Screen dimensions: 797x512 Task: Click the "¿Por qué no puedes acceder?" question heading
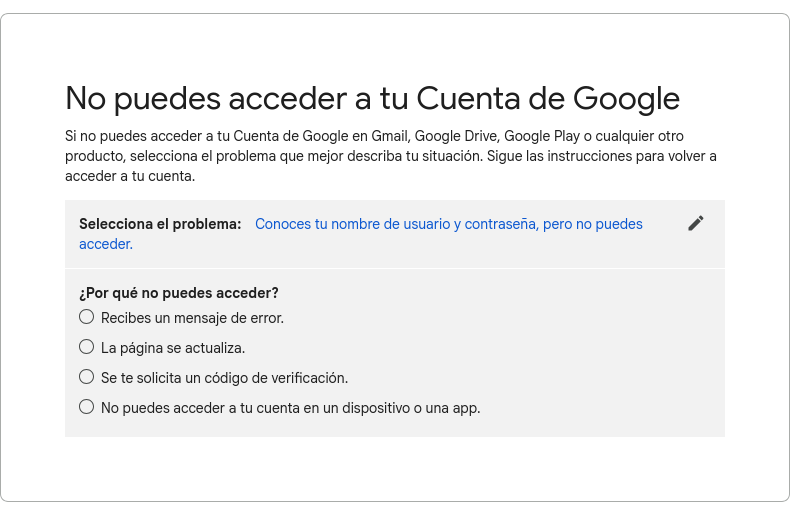tap(179, 293)
